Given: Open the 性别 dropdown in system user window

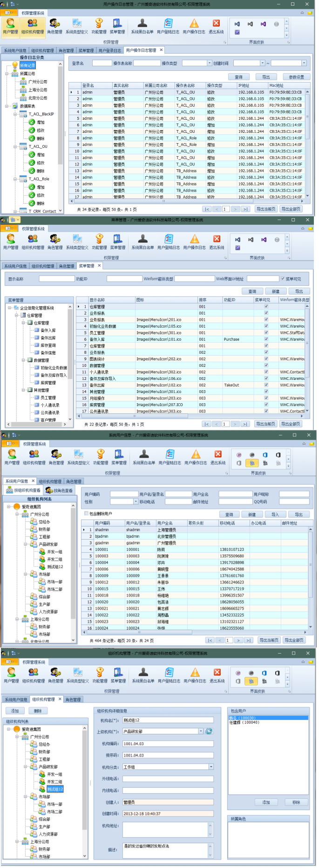Looking at the screenshot, I should point(136,502).
